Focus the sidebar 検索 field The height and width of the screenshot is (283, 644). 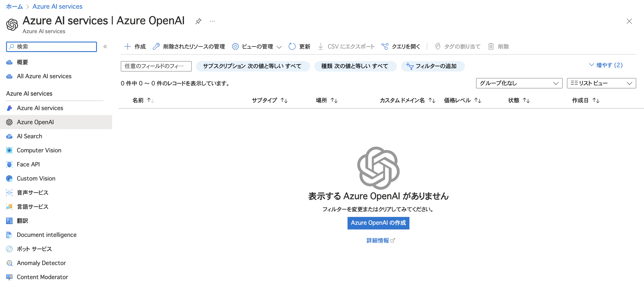pyautogui.click(x=52, y=47)
